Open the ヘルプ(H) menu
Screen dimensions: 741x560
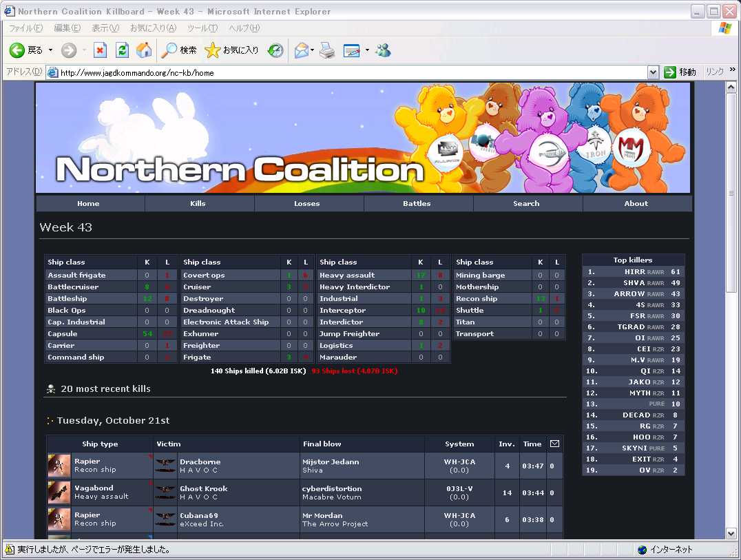tap(244, 28)
